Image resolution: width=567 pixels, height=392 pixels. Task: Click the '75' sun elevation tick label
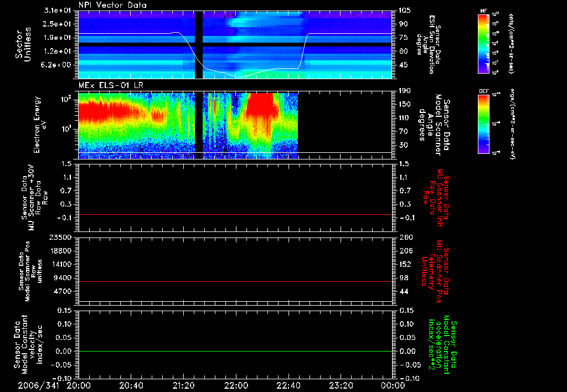coord(403,38)
